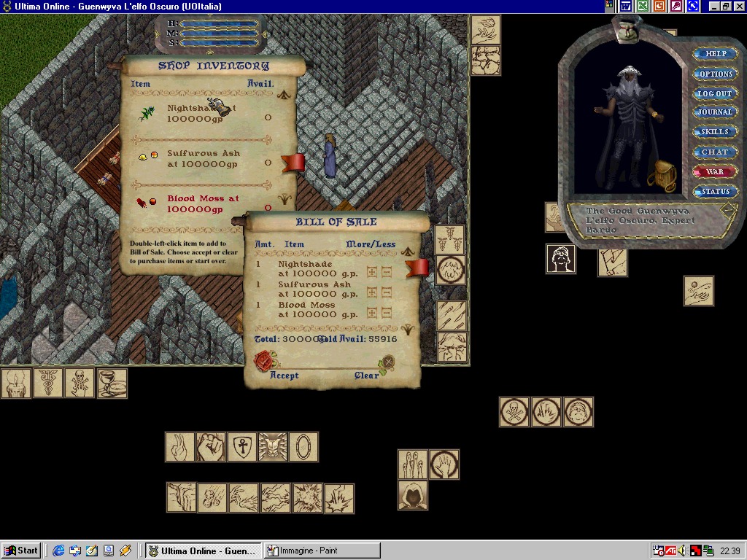The image size is (747, 560).
Task: Open the Journal from the paperdoll
Action: pyautogui.click(x=715, y=112)
